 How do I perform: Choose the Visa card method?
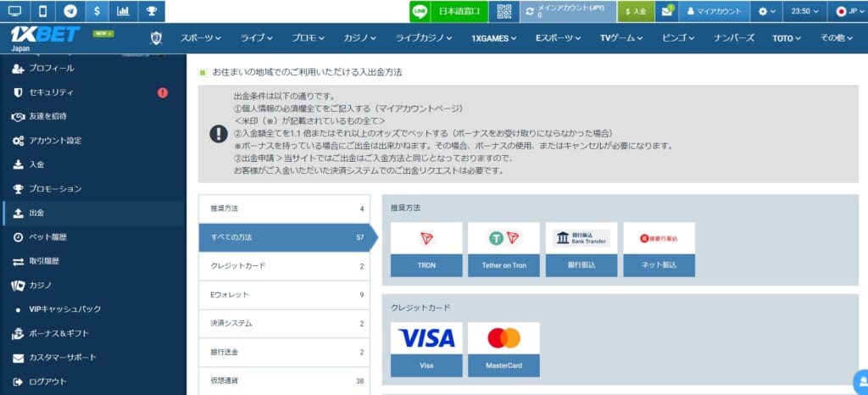click(x=426, y=349)
